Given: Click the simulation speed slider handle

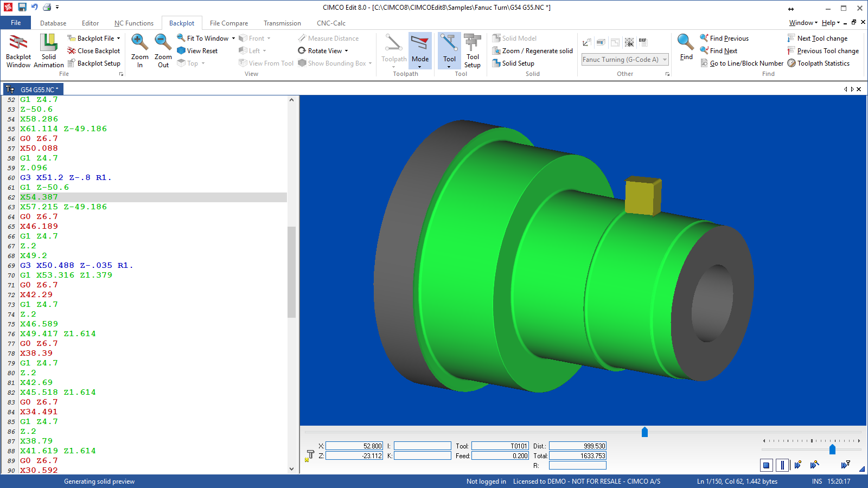Looking at the screenshot, I should [832, 449].
